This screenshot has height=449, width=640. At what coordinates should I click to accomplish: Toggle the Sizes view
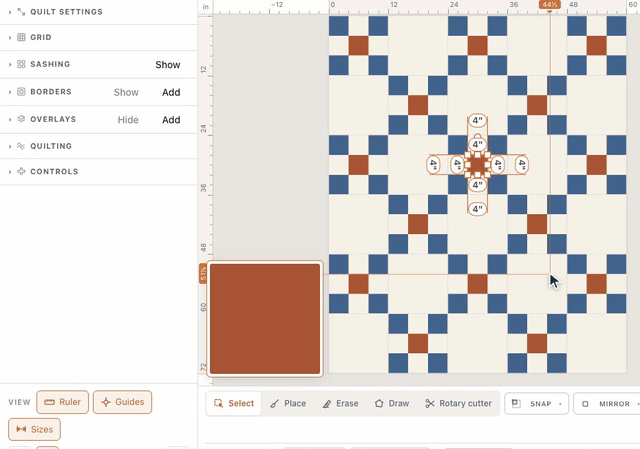(x=35, y=429)
